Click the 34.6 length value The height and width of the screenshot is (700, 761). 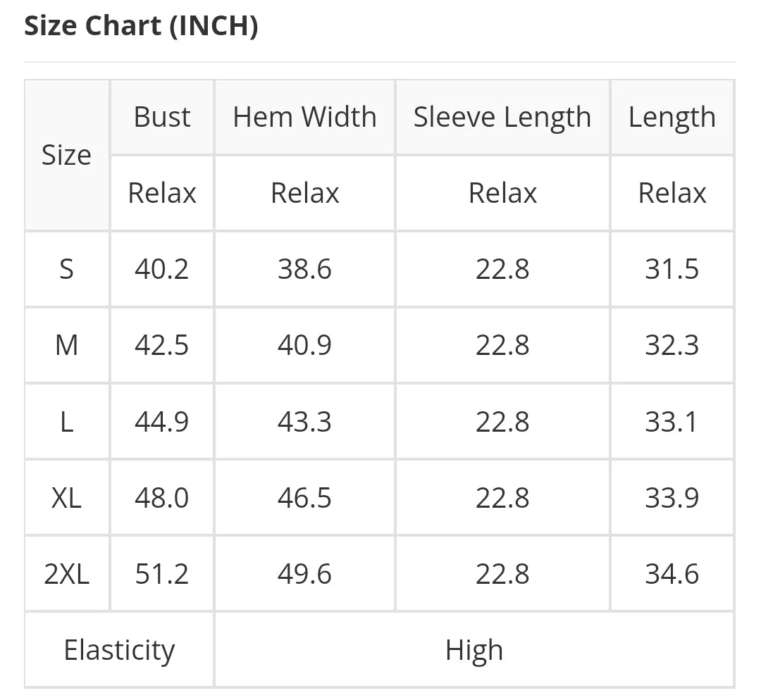672,574
